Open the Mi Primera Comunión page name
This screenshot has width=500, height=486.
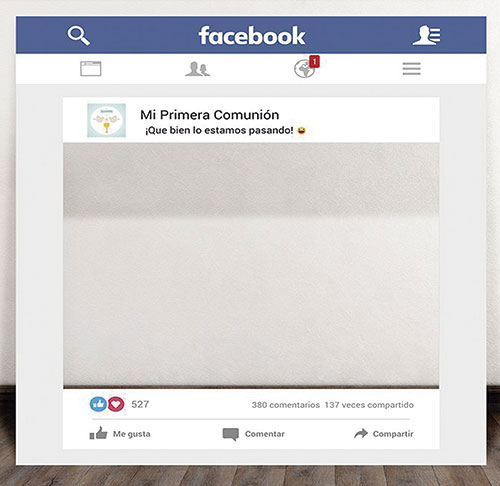coord(210,115)
